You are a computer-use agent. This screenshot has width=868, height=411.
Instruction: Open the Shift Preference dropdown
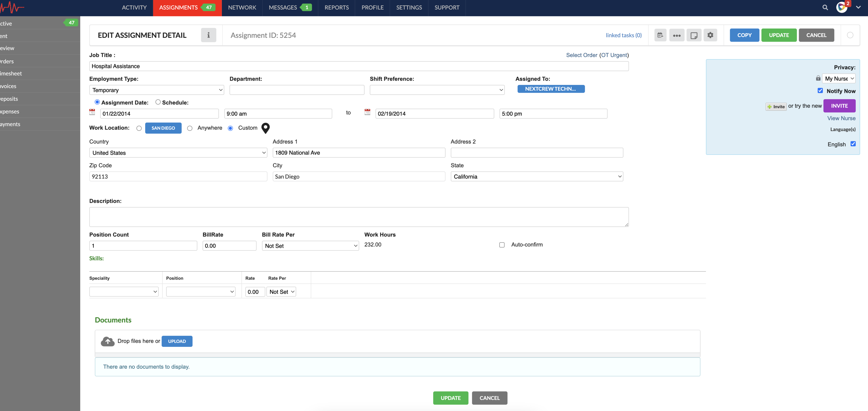[x=437, y=90]
